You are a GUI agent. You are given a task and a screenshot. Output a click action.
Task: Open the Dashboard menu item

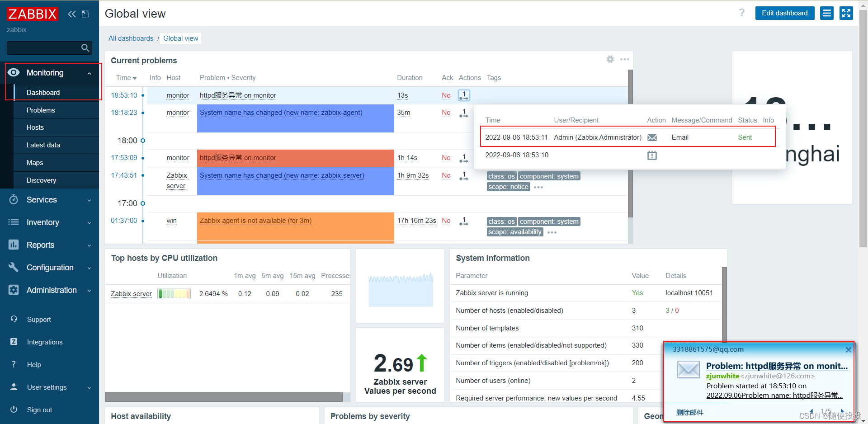[x=43, y=93]
